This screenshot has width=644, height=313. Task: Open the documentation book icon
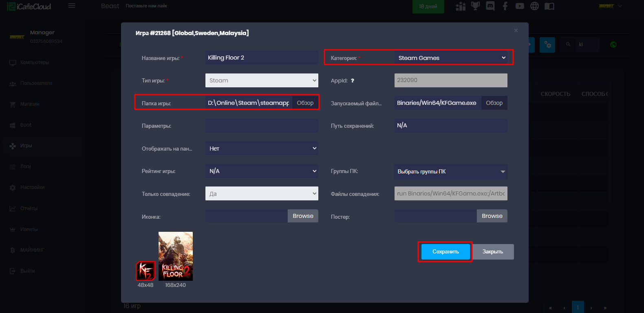(549, 6)
